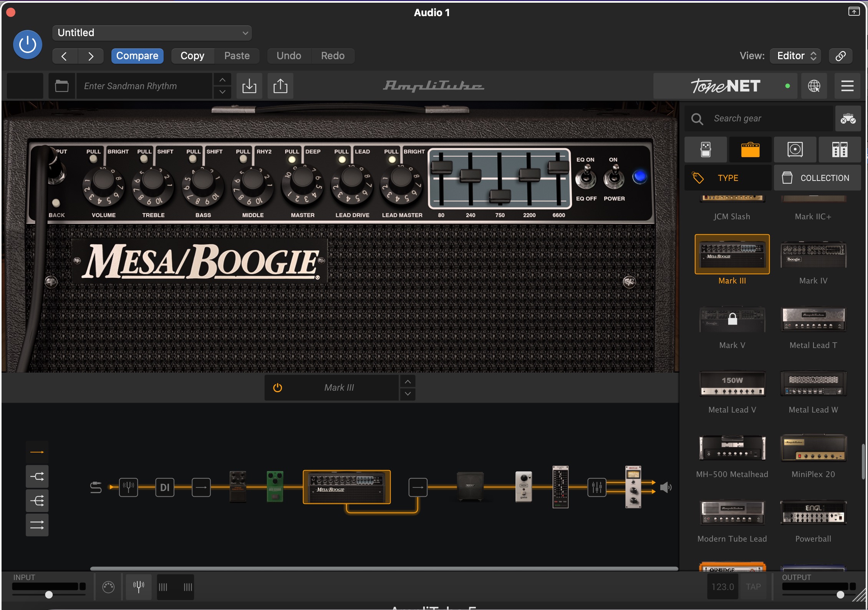
Task: Click the globe web icon
Action: coord(814,86)
